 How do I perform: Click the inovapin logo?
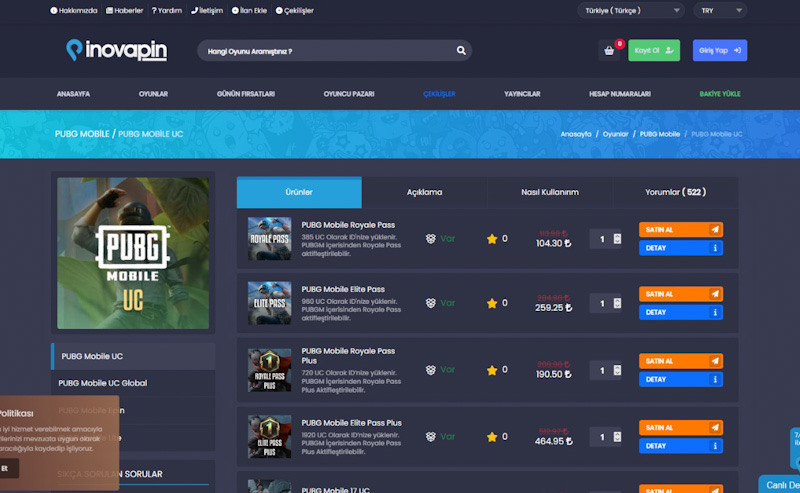pyautogui.click(x=116, y=50)
